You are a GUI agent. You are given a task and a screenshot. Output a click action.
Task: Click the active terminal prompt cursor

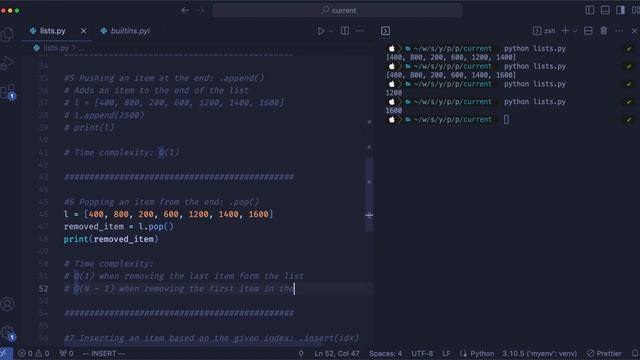[x=506, y=120]
